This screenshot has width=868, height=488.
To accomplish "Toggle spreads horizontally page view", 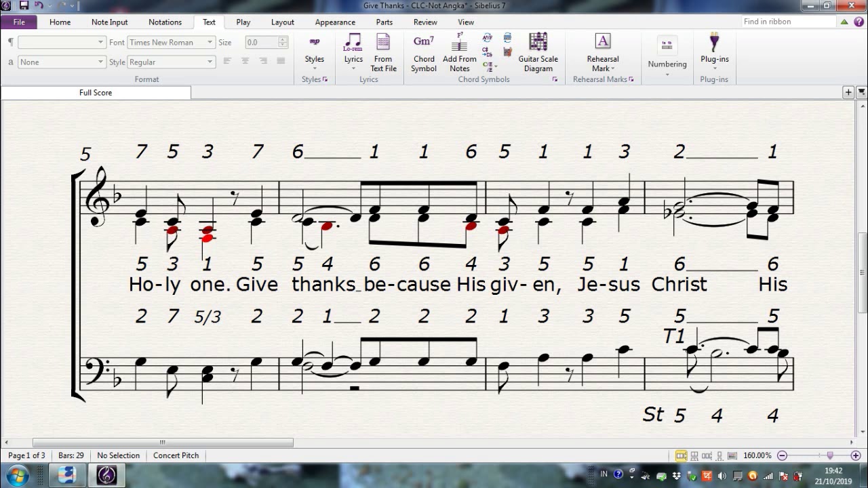I will pyautogui.click(x=682, y=455).
